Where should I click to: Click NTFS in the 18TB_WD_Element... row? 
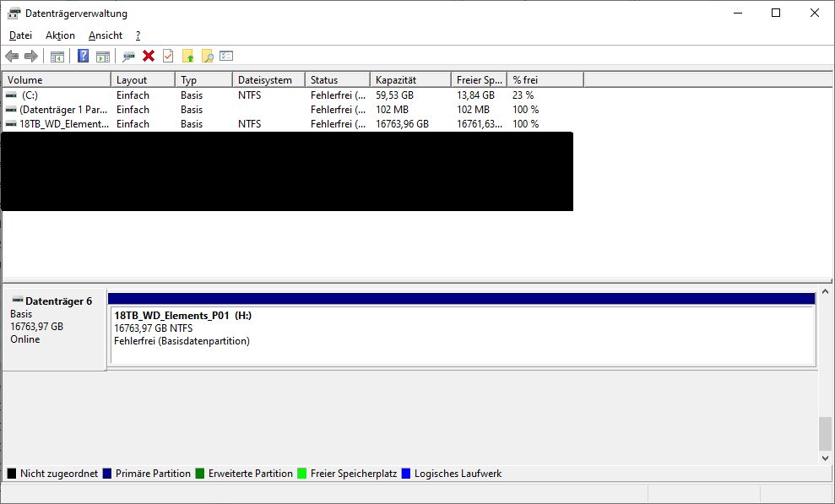point(249,124)
